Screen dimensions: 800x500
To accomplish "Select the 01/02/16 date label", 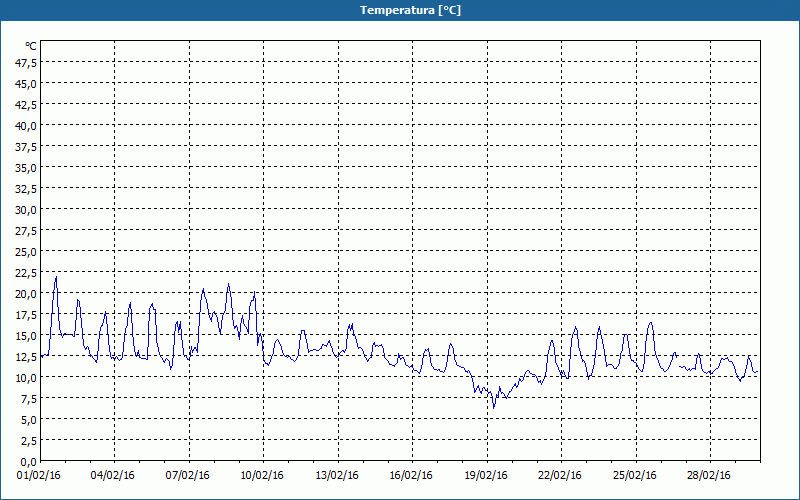I will click(x=38, y=476).
